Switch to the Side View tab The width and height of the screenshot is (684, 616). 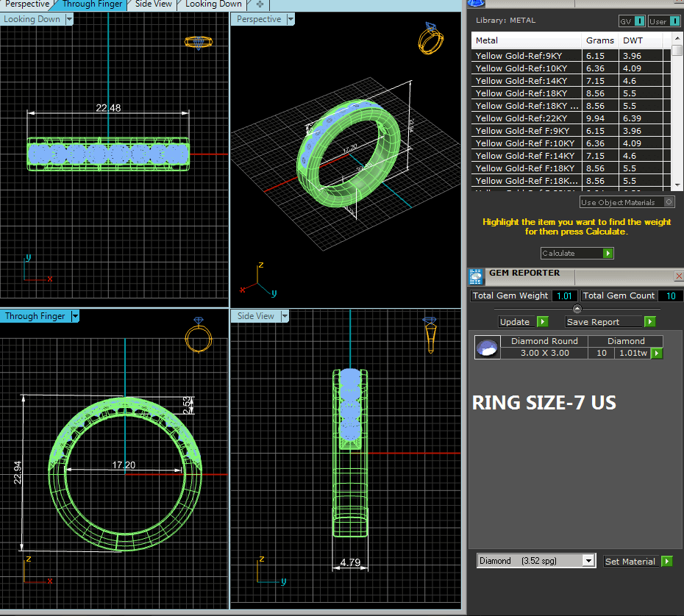pyautogui.click(x=153, y=4)
